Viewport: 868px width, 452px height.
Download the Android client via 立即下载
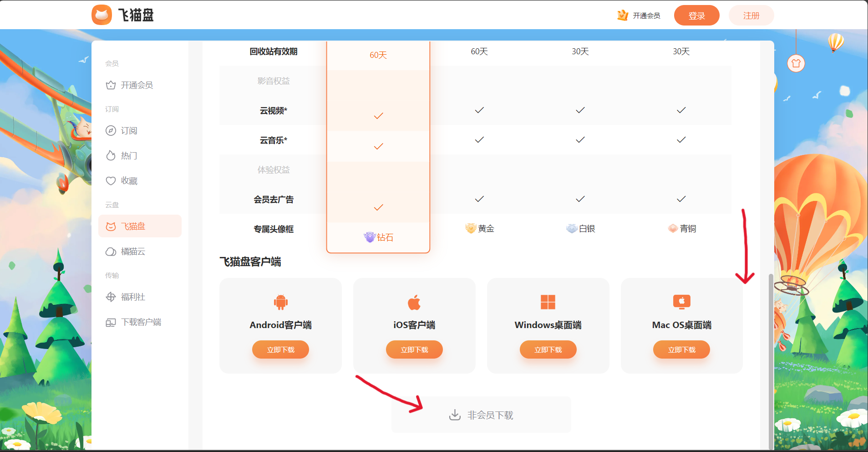tap(280, 350)
